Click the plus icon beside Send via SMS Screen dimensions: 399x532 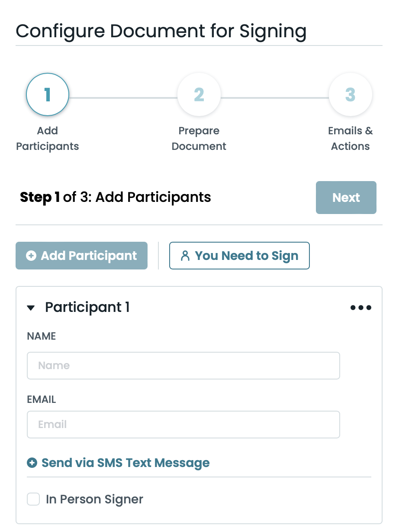pos(32,463)
